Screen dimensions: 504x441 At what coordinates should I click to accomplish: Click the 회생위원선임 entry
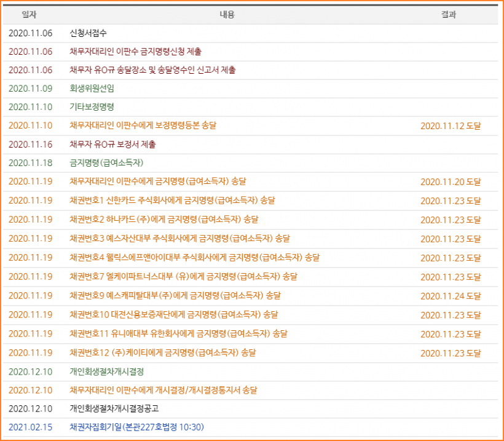coord(92,89)
